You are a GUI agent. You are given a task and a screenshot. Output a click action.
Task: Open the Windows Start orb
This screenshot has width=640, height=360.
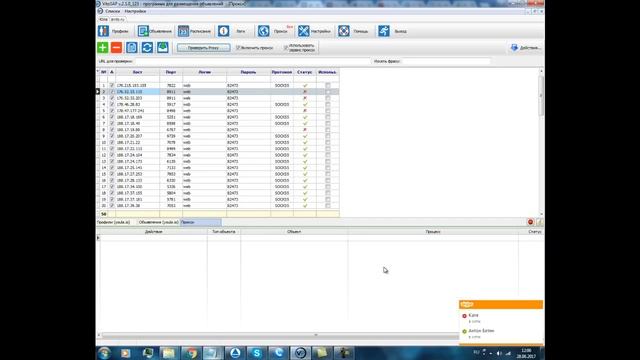click(x=104, y=353)
